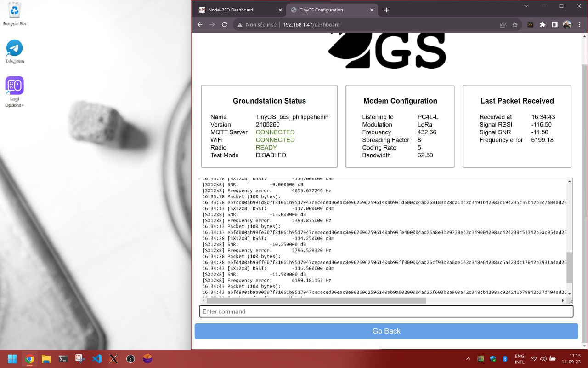The width and height of the screenshot is (588, 368).
Task: Open OBS Studio from the taskbar
Action: click(x=130, y=359)
